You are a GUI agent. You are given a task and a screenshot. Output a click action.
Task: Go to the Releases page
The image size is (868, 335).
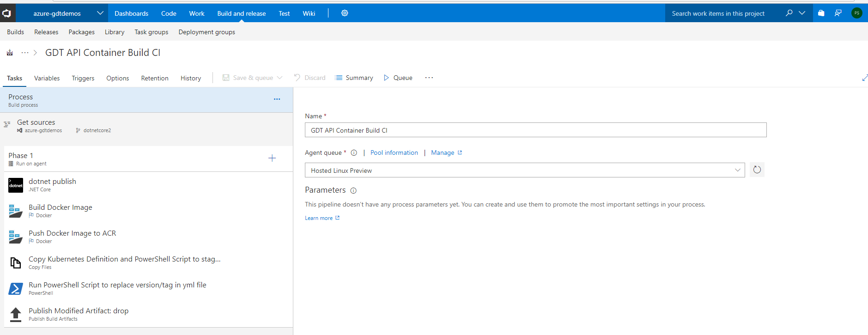46,32
